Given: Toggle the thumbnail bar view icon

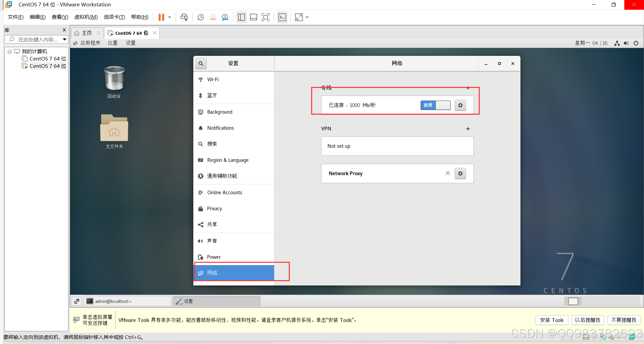Looking at the screenshot, I should tap(253, 17).
